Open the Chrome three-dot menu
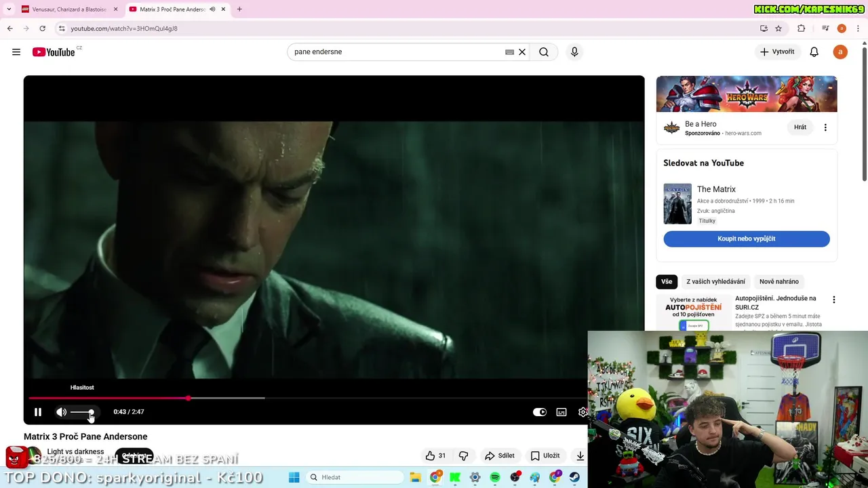 pos(858,28)
